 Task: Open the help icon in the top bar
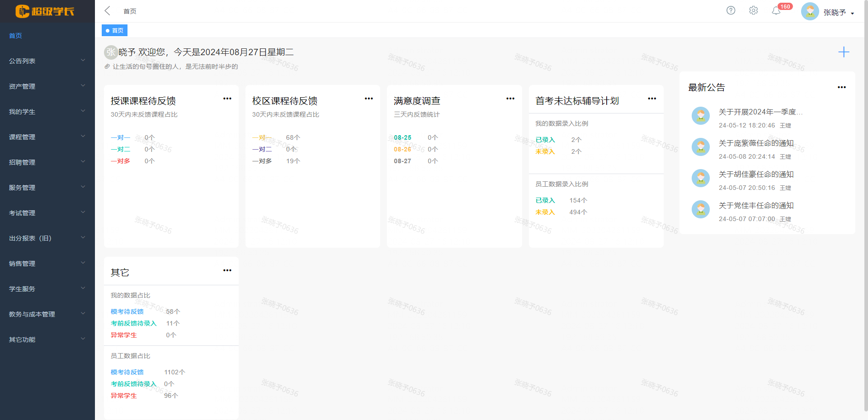coord(731,10)
